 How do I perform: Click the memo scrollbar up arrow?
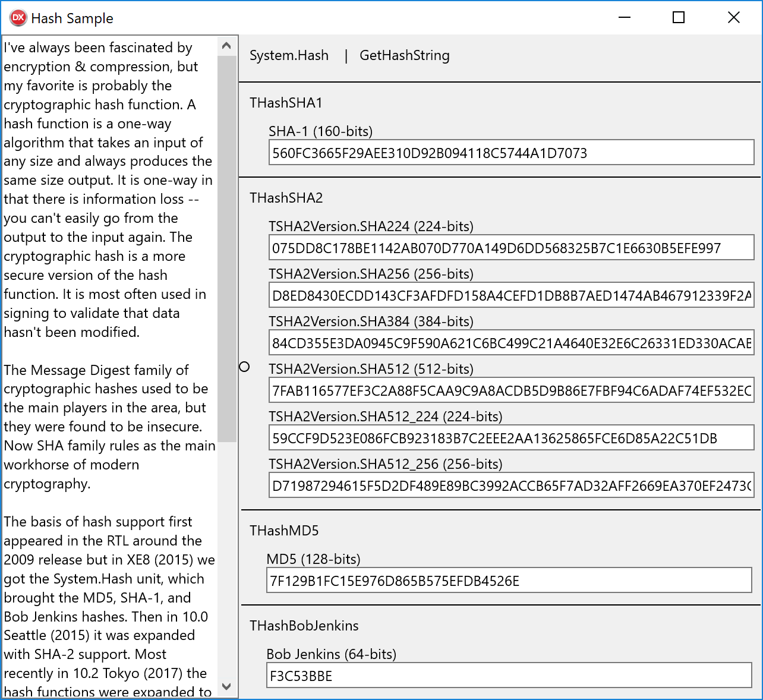click(x=226, y=46)
